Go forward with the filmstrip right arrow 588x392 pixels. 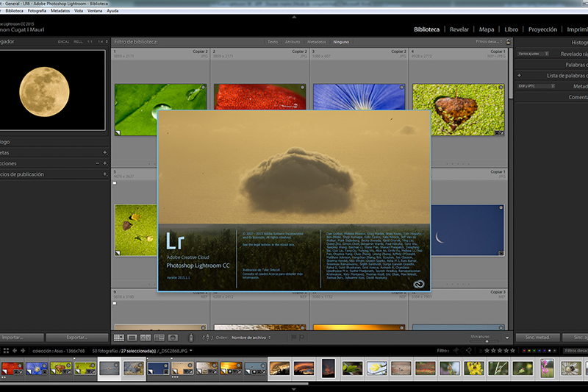tap(23, 351)
